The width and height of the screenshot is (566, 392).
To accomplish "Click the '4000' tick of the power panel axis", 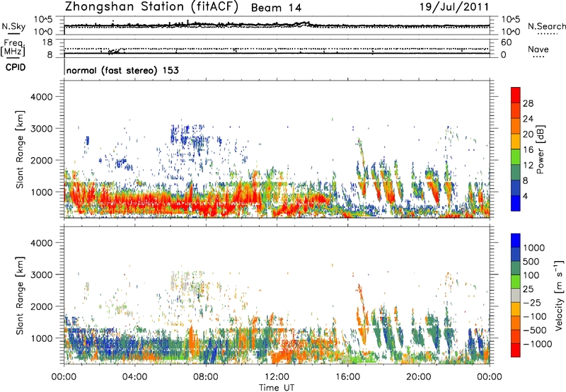I will click(x=42, y=97).
